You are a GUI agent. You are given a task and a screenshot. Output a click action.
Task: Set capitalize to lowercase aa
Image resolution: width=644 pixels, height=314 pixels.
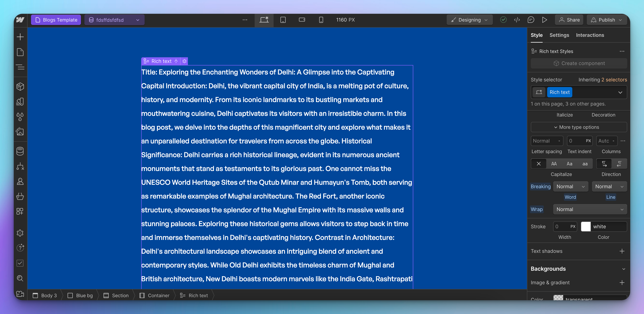(585, 164)
